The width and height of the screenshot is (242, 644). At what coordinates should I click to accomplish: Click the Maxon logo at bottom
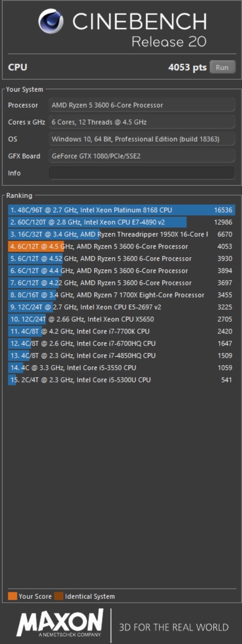coord(60,623)
